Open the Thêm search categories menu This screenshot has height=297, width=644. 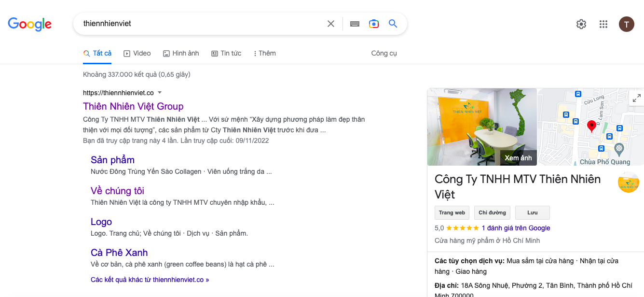point(264,53)
